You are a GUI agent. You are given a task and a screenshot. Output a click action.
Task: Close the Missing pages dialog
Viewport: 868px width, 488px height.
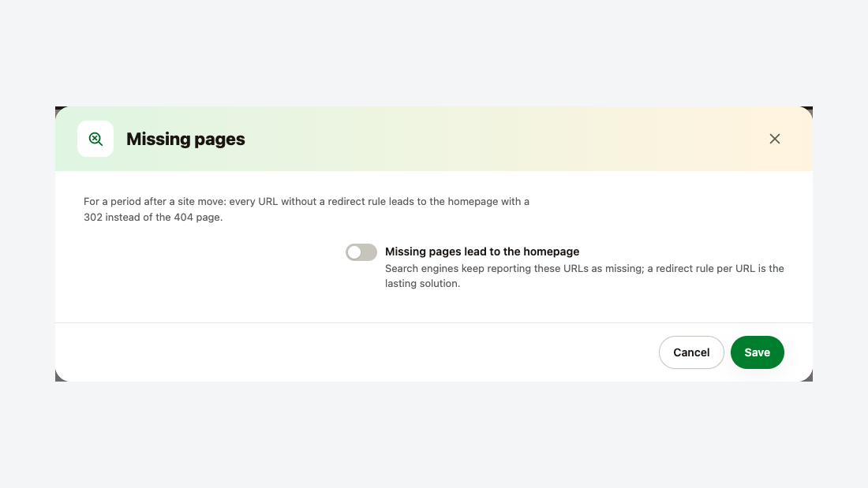[x=774, y=139]
